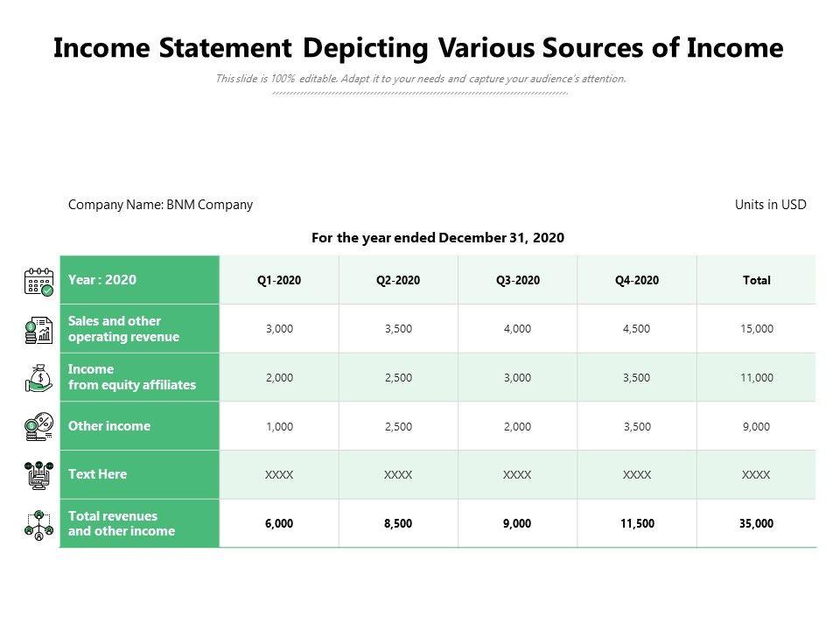This screenshot has width=840, height=630.
Task: Click the grand total 35,000 cell
Action: click(x=756, y=524)
